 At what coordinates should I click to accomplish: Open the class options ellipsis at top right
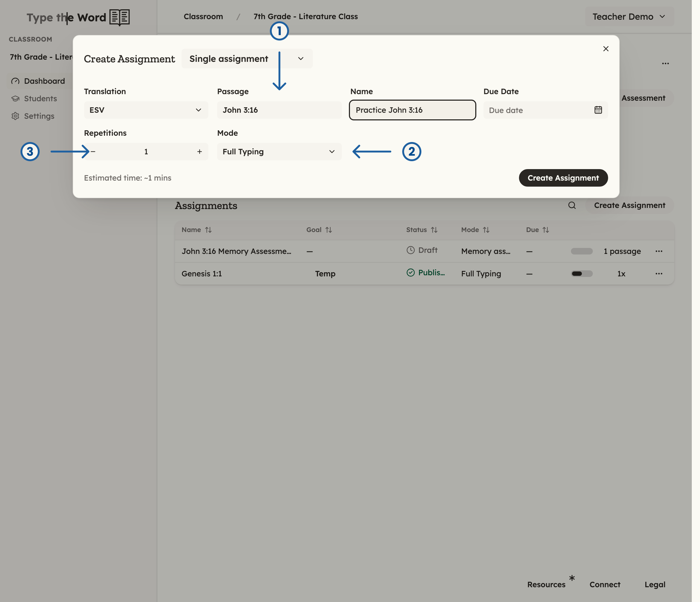point(665,63)
